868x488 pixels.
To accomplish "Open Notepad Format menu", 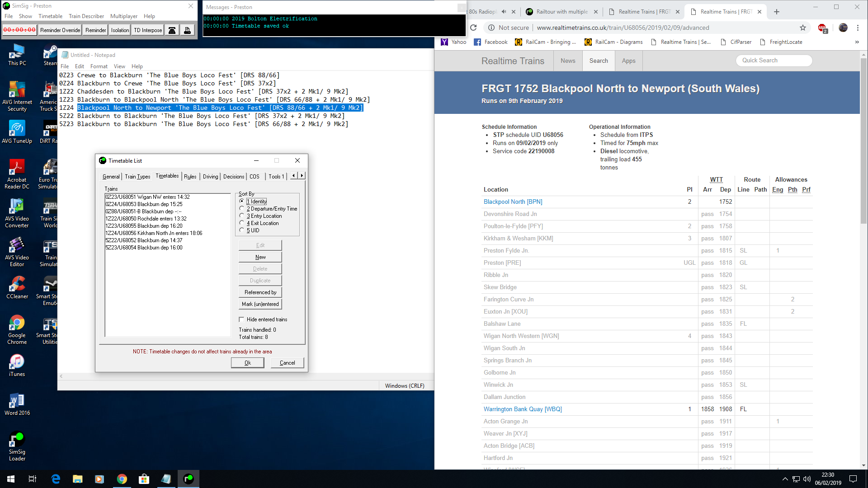I will (x=99, y=66).
